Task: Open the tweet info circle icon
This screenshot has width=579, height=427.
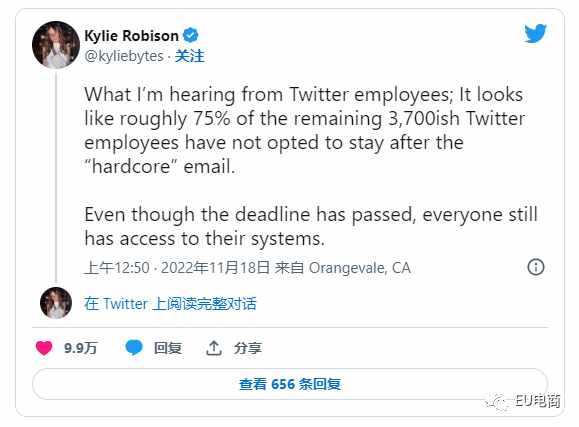Action: point(535,267)
